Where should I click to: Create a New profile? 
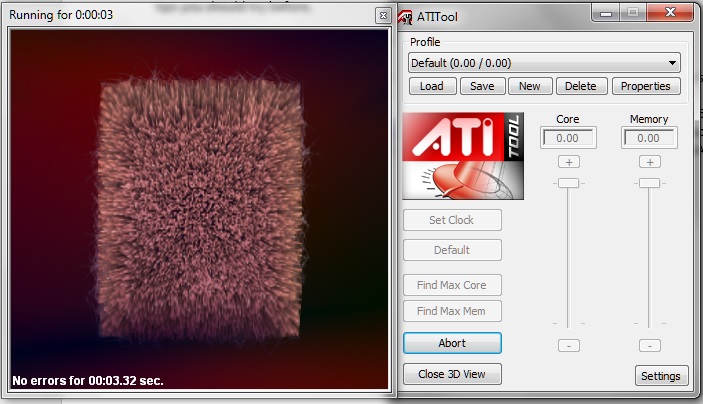coord(529,86)
